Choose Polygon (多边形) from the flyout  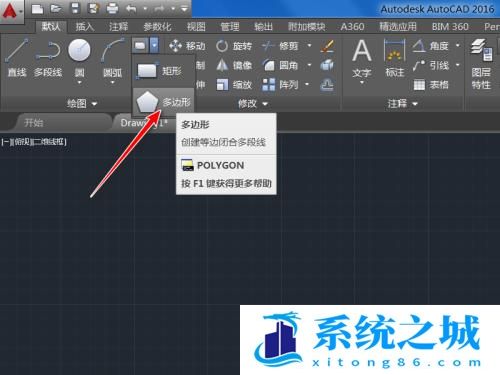[x=163, y=102]
